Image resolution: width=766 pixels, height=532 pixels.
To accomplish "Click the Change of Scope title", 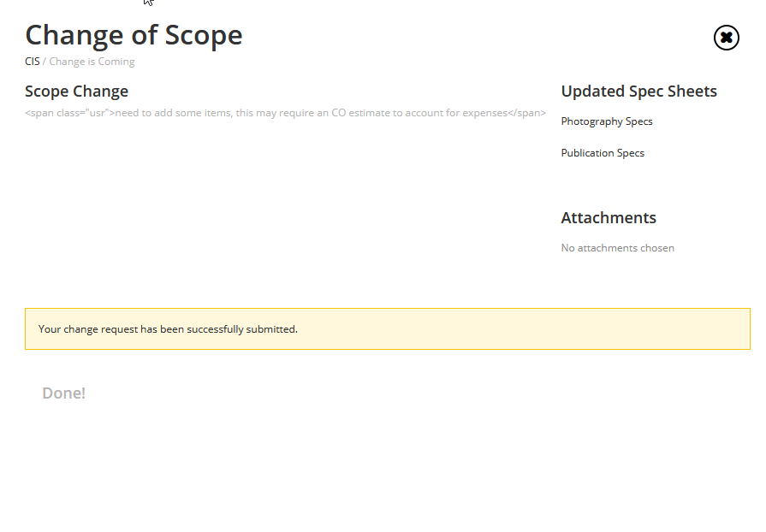I will 134,35.
